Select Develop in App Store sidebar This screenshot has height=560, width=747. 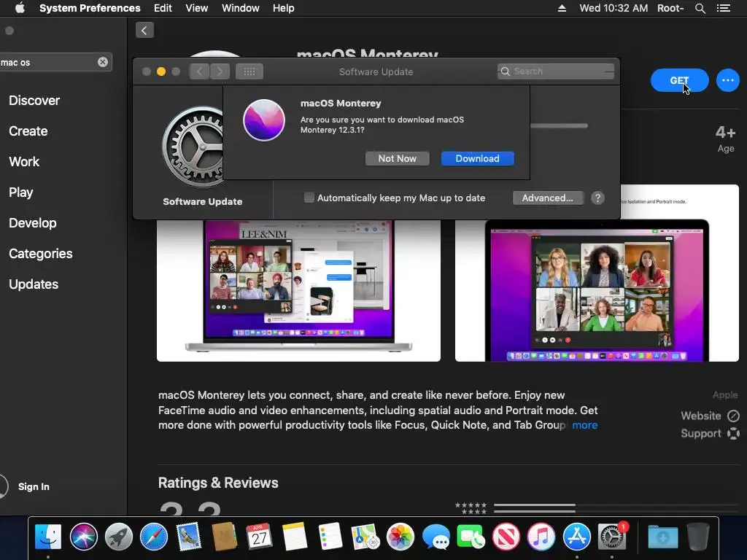[32, 223]
